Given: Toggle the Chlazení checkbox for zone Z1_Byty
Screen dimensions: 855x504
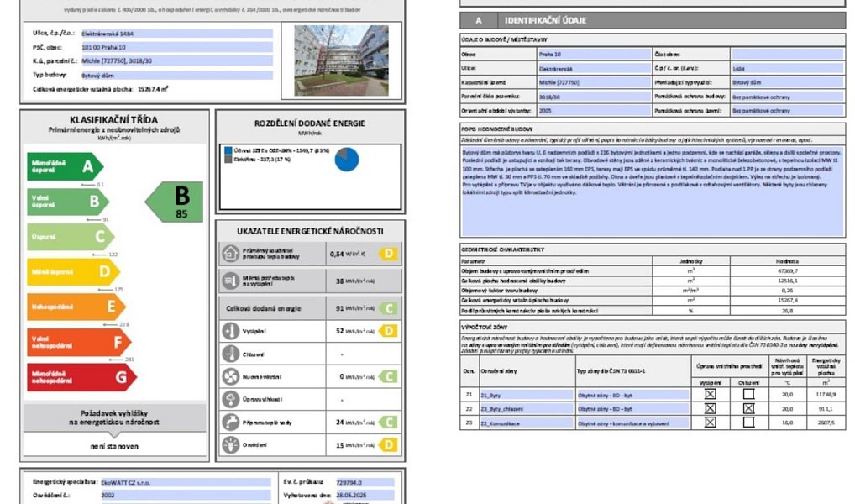Looking at the screenshot, I should coord(748,394).
